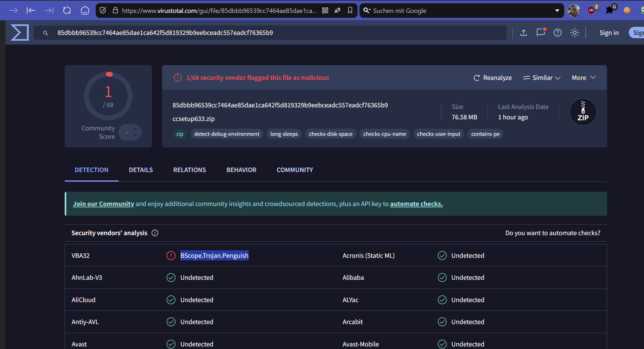Click the Acronis (Static ML) vendor name
Viewport: 644px width, 349px height.
(x=369, y=256)
